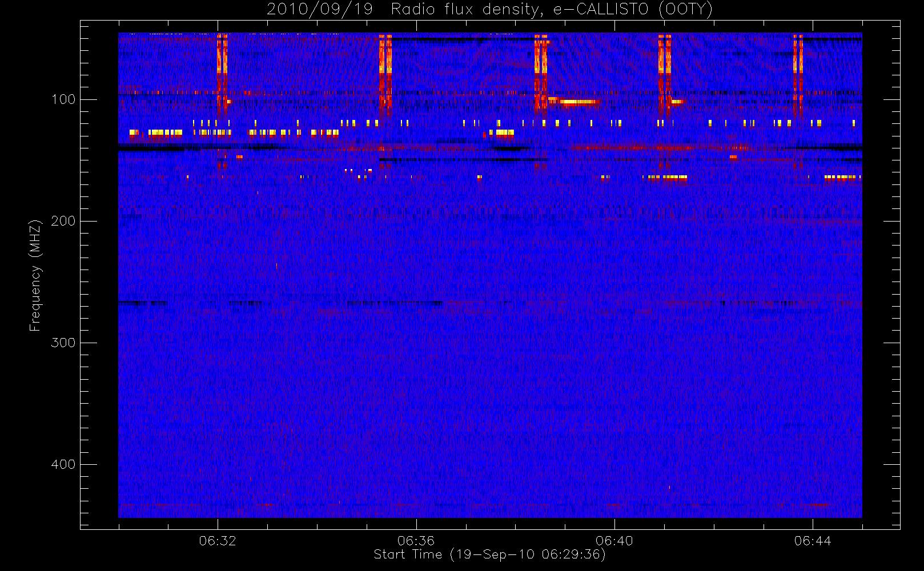
Task: Select the '300' frequency axis label
Action: [63, 343]
